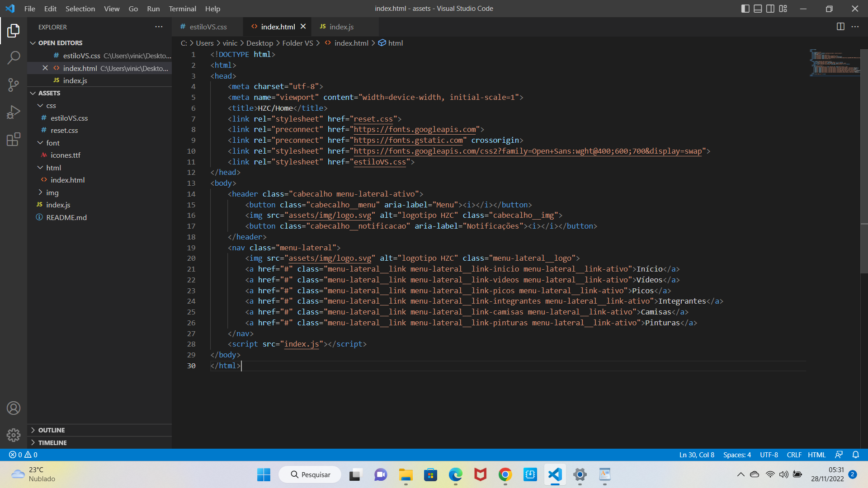
Task: Open the Search view icon
Action: [14, 57]
